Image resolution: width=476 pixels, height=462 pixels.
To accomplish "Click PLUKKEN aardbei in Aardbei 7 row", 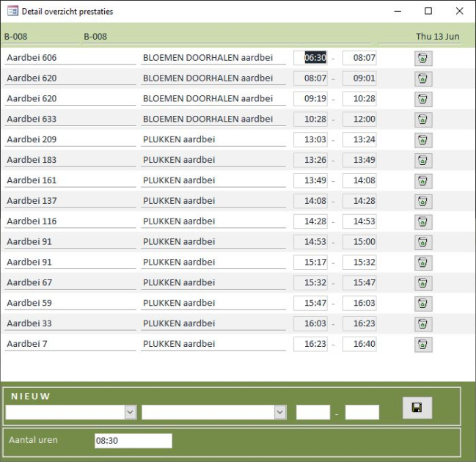I will click(213, 344).
